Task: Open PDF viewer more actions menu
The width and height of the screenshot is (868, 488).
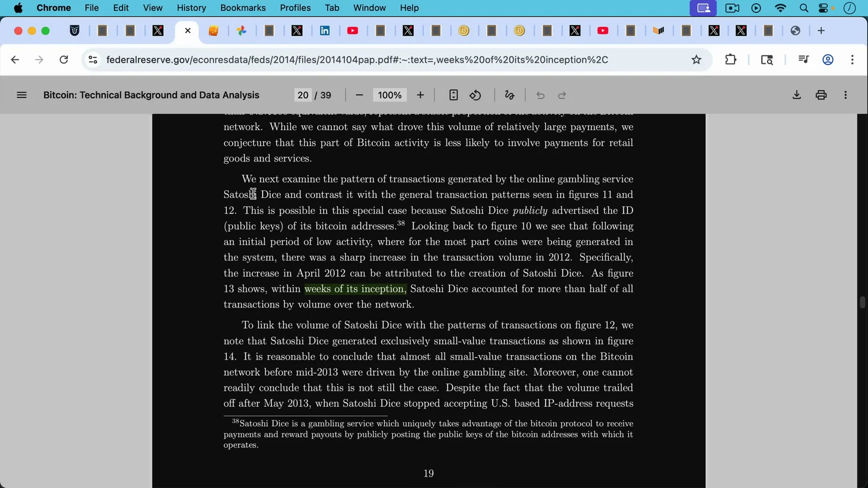Action: coord(846,95)
